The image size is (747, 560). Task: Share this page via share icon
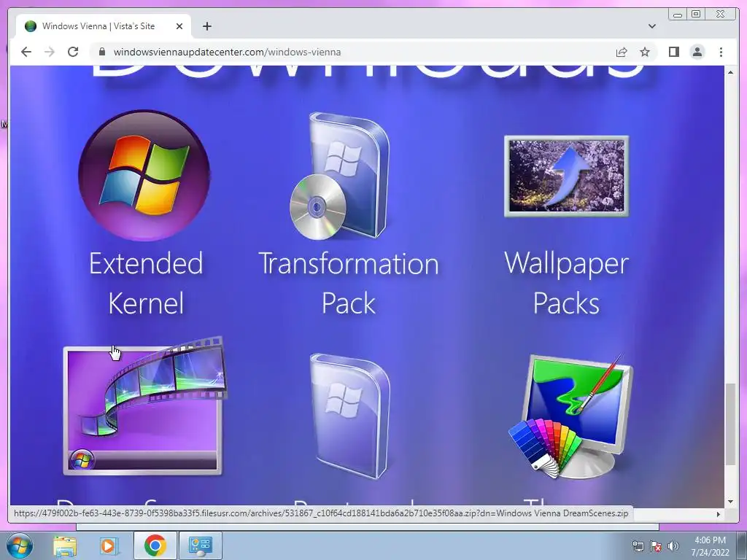(x=622, y=52)
